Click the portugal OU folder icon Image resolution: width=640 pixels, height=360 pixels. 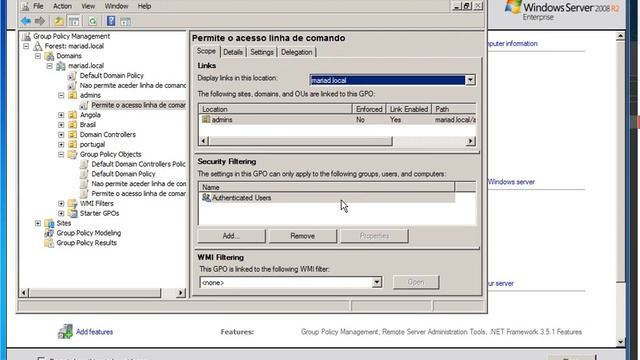pyautogui.click(x=72, y=144)
